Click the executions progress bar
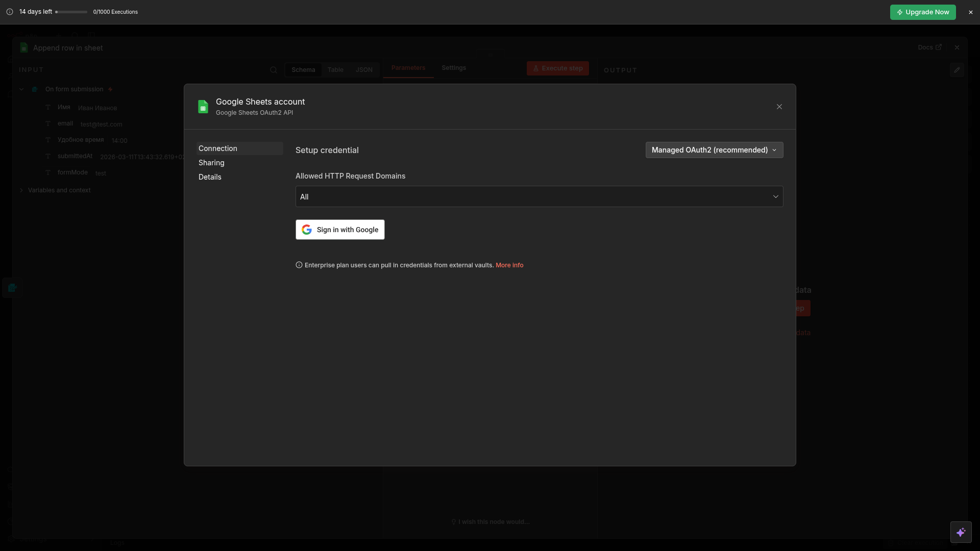The height and width of the screenshot is (551, 980). pos(71,12)
